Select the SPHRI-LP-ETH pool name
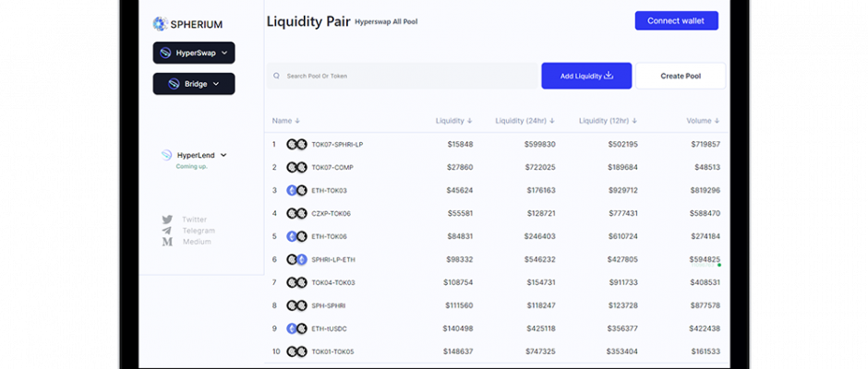The width and height of the screenshot is (868, 369). [x=333, y=259]
